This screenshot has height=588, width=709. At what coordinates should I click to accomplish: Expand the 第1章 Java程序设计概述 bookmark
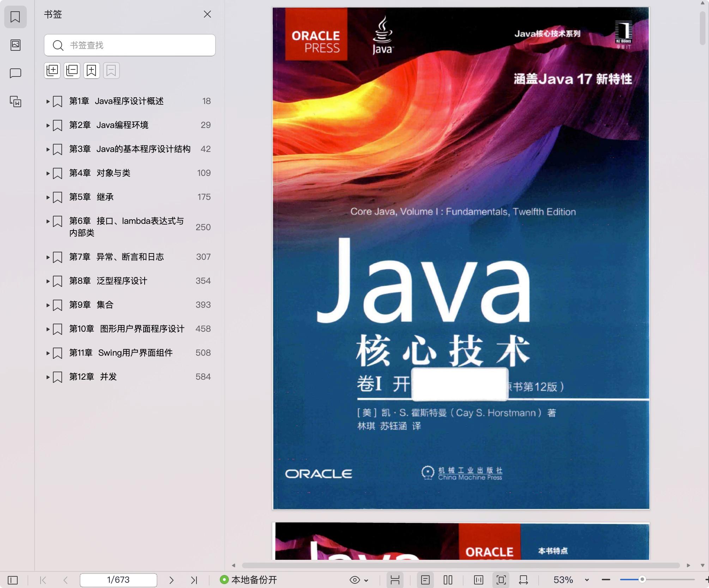(48, 102)
